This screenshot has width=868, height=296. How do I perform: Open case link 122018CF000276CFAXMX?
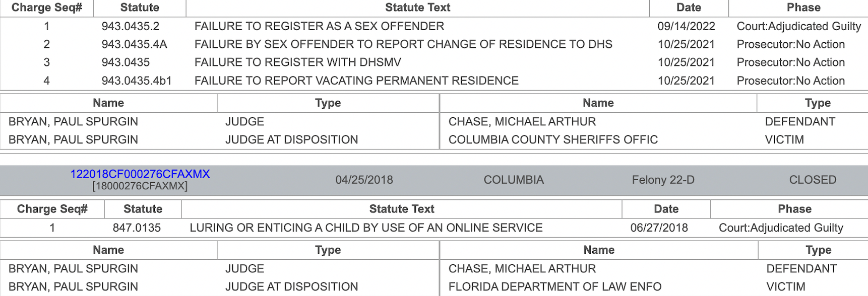pyautogui.click(x=140, y=174)
